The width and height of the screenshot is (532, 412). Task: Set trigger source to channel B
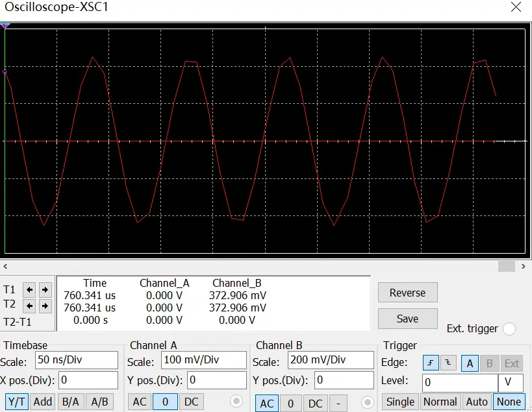[489, 363]
